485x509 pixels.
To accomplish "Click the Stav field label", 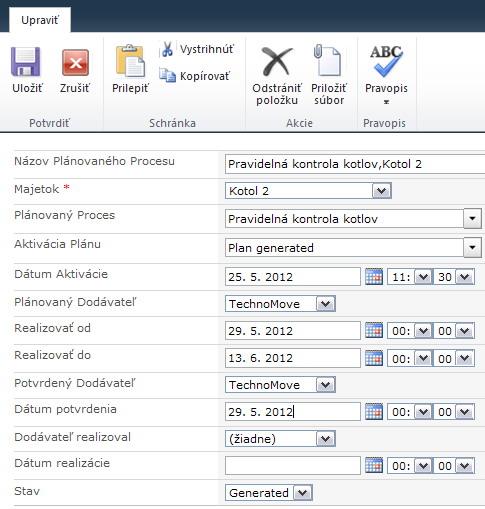I will point(27,491).
